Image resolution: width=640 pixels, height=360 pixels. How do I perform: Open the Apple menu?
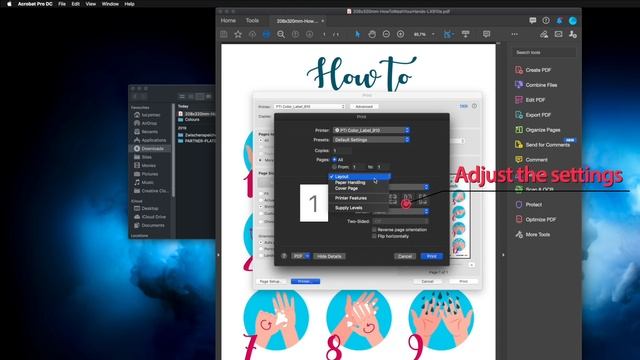(x=9, y=4)
